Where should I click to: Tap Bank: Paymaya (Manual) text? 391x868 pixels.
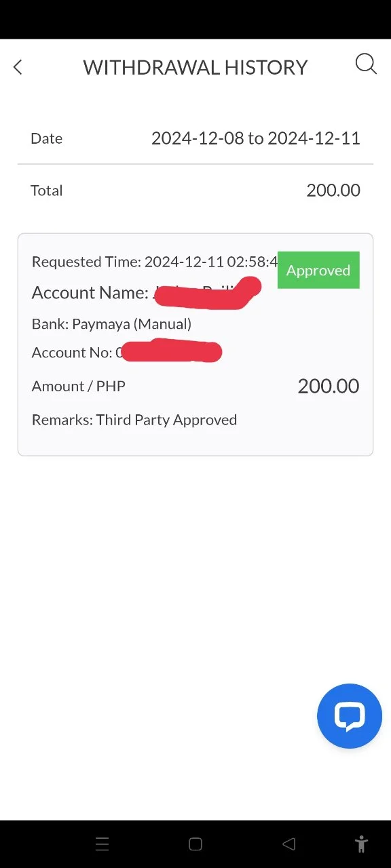tap(111, 324)
